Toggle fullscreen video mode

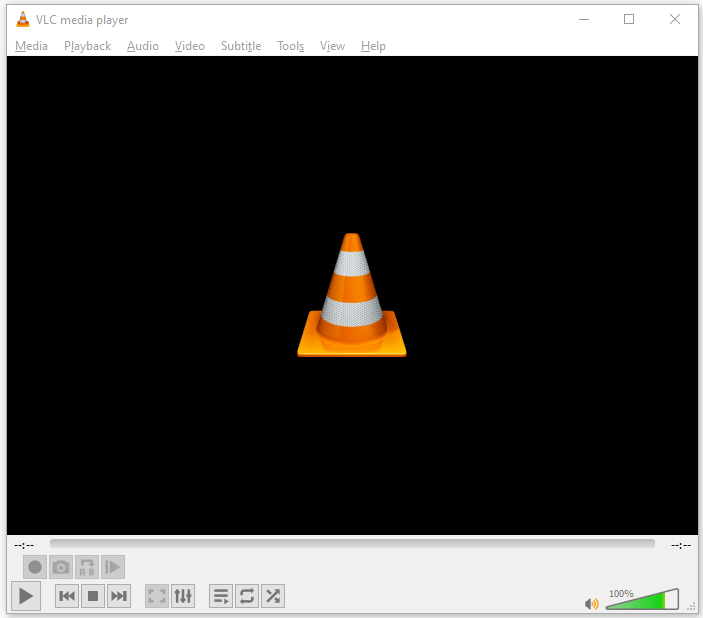tap(157, 596)
